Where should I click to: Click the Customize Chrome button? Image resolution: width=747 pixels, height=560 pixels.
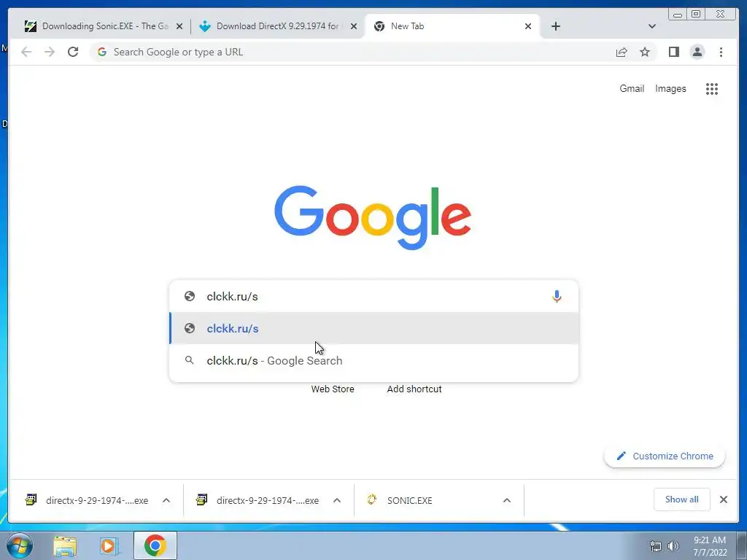pyautogui.click(x=665, y=456)
